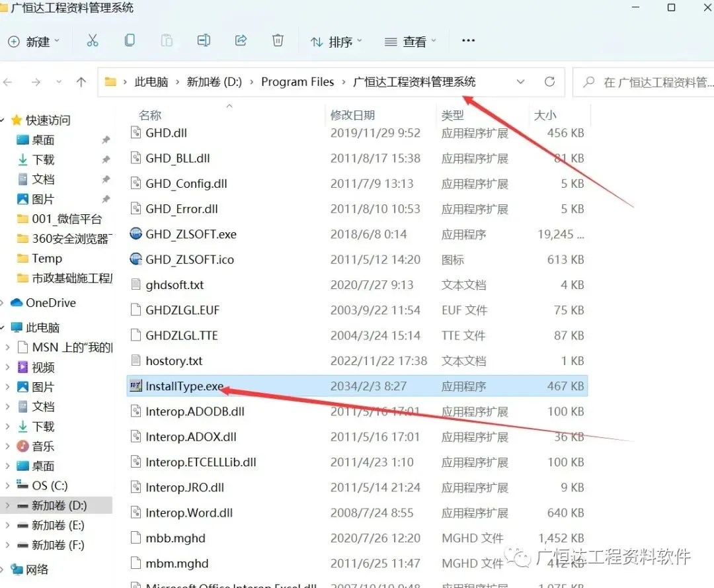Click the Share icon in toolbar
The width and height of the screenshot is (714, 588).
click(241, 40)
